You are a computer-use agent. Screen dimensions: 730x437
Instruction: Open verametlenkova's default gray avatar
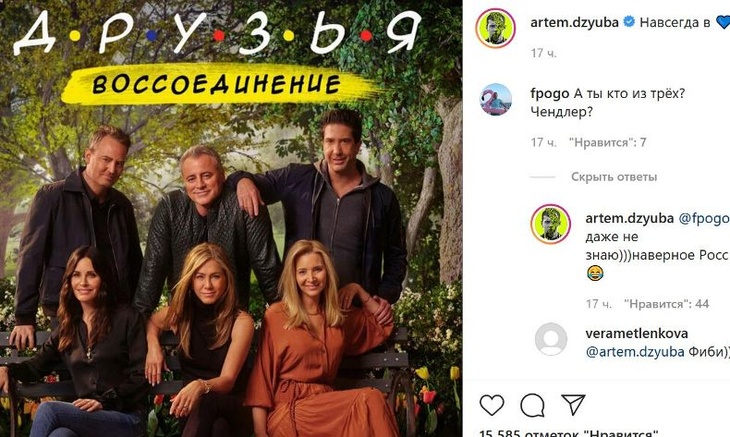tap(551, 339)
